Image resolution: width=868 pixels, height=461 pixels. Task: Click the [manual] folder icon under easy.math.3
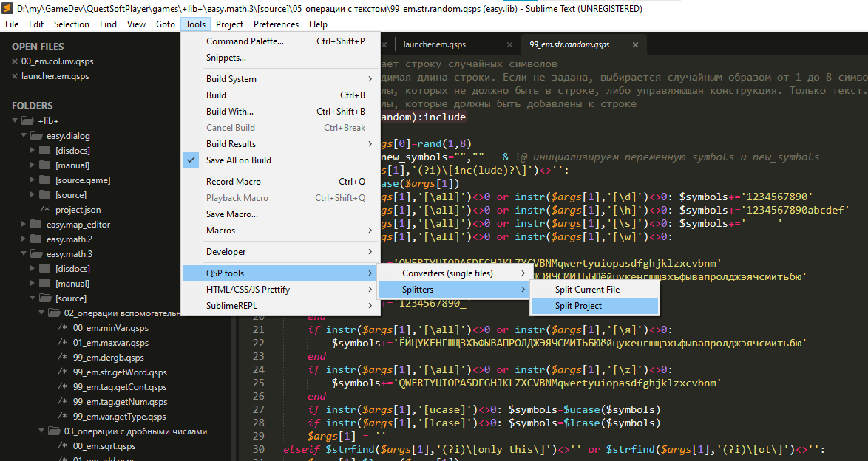tap(46, 283)
